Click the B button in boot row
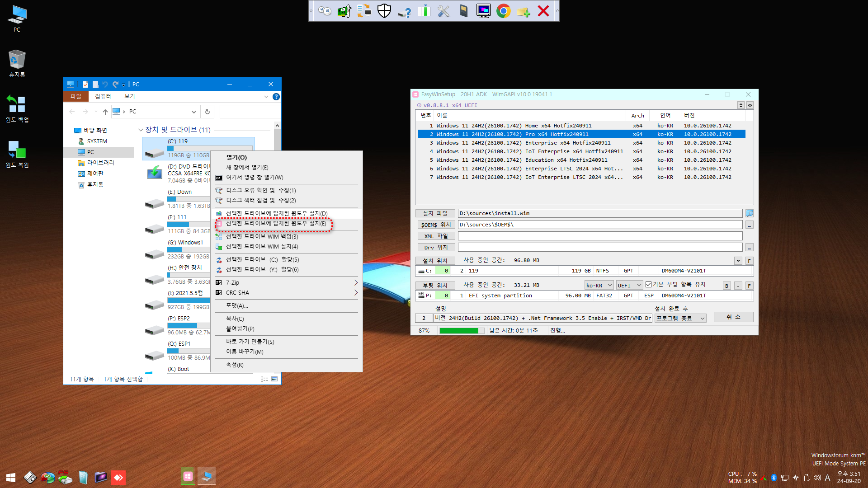The height and width of the screenshot is (488, 868). 726,286
